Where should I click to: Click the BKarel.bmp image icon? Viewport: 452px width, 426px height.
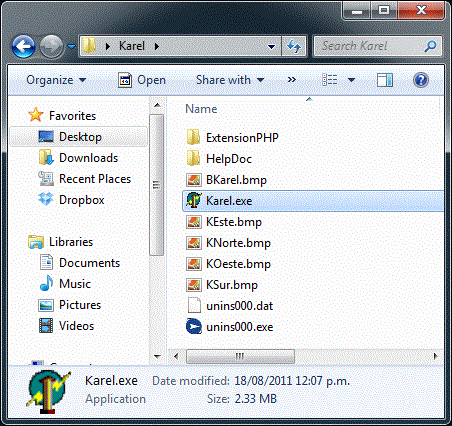click(194, 180)
